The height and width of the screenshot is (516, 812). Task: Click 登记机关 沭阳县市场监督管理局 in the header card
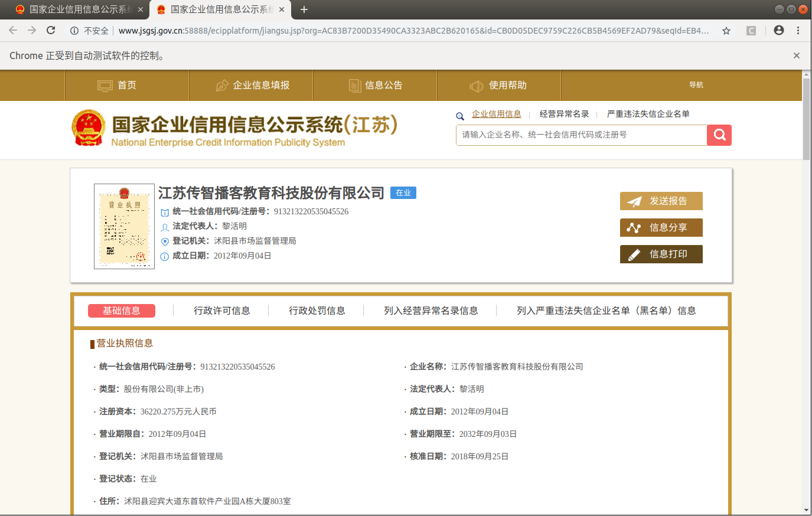coord(234,241)
